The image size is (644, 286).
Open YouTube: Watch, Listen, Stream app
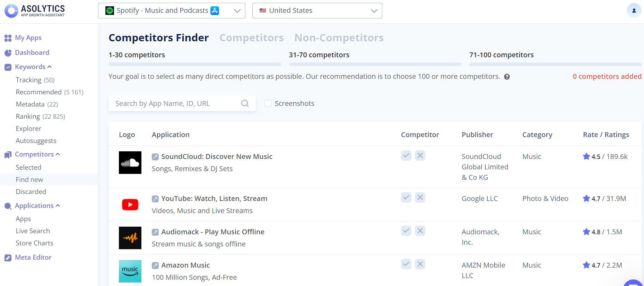click(x=214, y=199)
